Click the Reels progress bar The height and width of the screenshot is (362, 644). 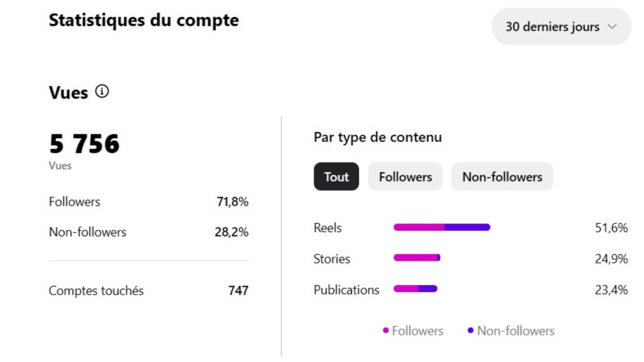click(x=442, y=227)
